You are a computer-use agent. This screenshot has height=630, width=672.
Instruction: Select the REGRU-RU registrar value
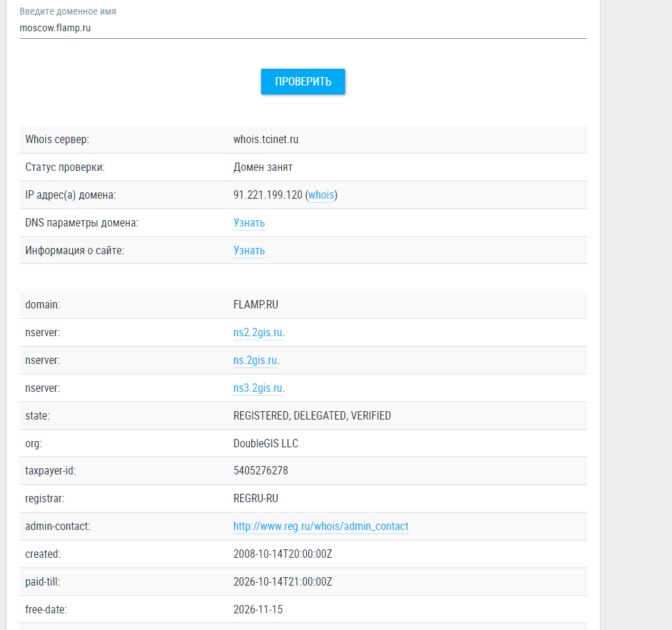tap(255, 498)
